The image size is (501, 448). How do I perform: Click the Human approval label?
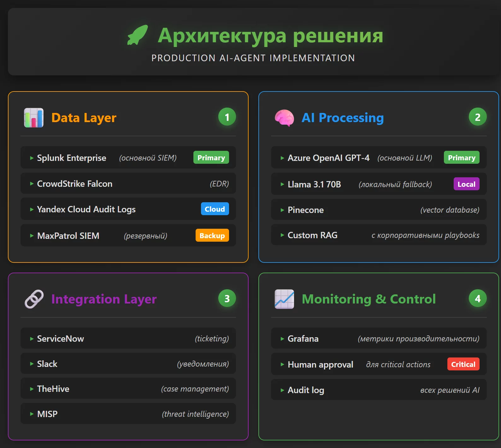(321, 365)
